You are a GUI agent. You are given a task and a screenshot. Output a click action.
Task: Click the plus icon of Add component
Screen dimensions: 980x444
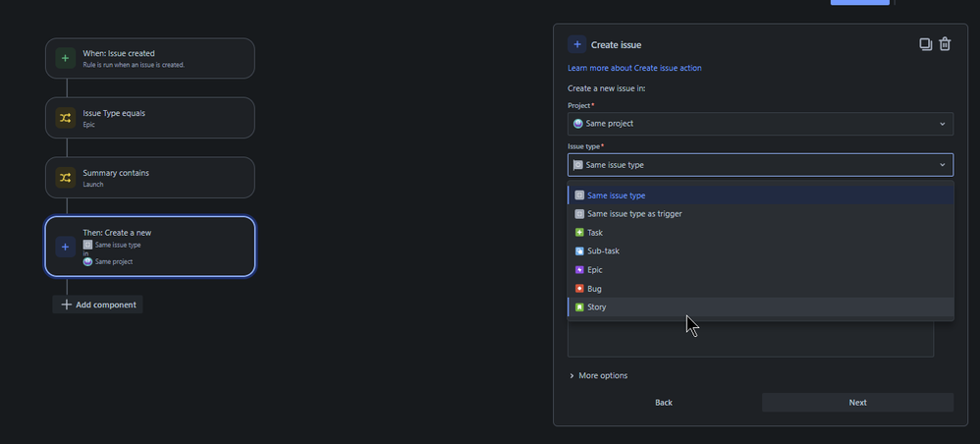coord(66,305)
